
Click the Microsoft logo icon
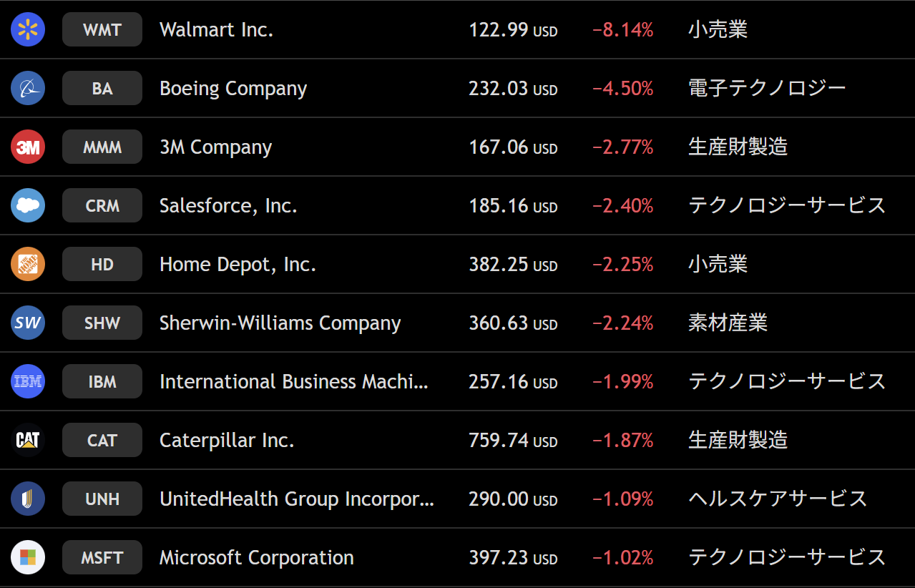28,558
